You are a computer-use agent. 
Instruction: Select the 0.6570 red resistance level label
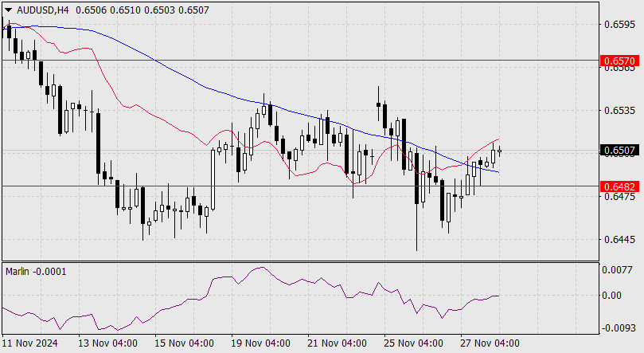click(619, 61)
